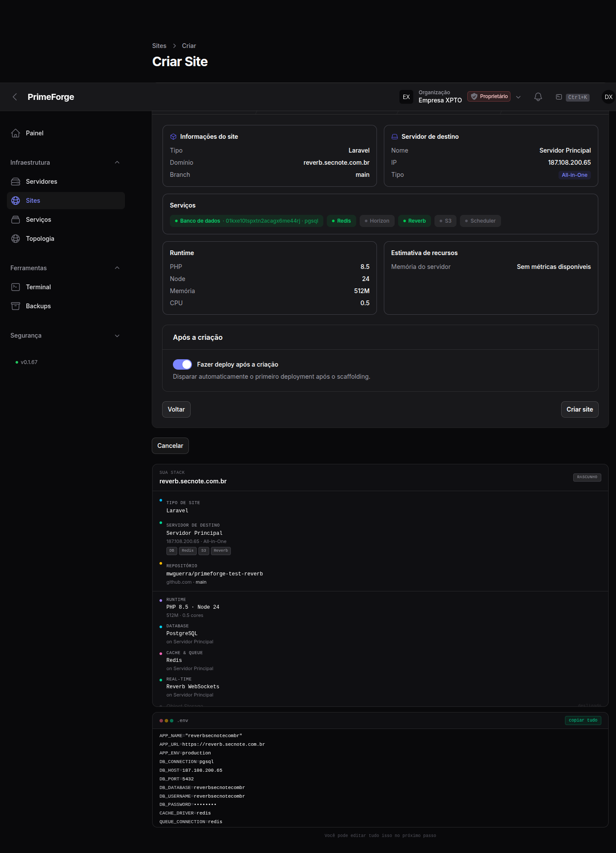Open Serviços menu item
The width and height of the screenshot is (616, 853).
(x=66, y=220)
